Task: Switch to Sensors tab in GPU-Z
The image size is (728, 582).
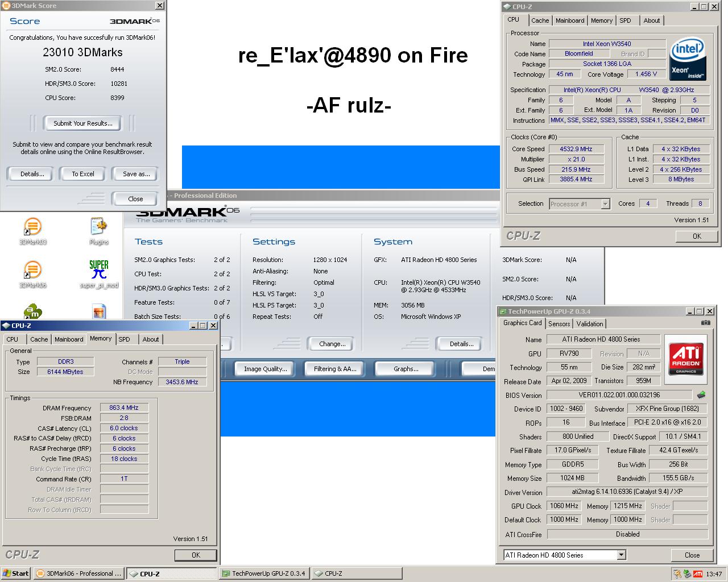Action: pos(559,323)
